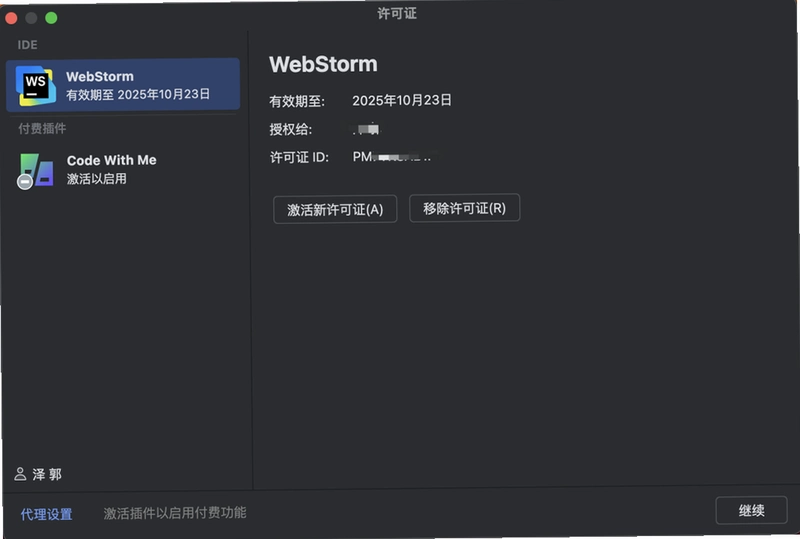Close the 许可证 window with red button

click(x=11, y=18)
